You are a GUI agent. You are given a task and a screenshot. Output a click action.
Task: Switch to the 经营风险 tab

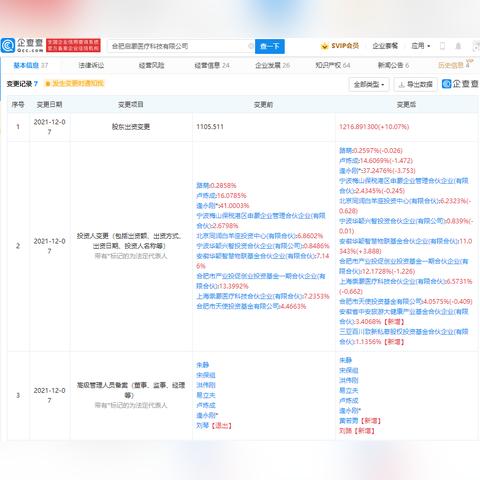click(x=152, y=65)
